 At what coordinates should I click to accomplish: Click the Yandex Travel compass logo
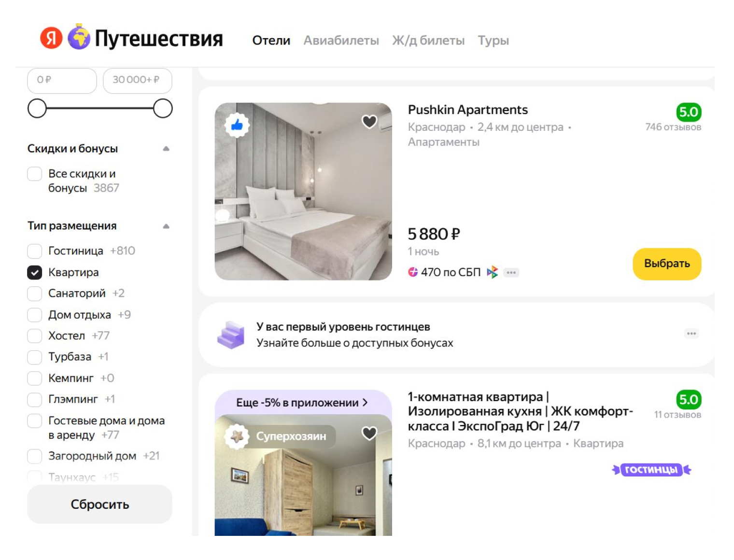click(x=79, y=39)
